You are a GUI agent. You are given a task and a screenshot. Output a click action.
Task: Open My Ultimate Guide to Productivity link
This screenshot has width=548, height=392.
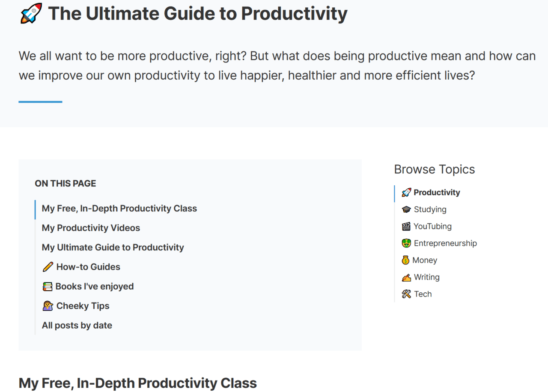click(113, 247)
